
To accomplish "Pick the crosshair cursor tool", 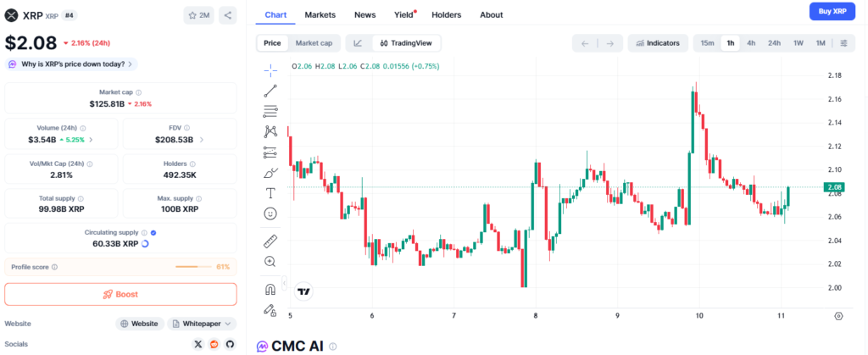I will 270,69.
